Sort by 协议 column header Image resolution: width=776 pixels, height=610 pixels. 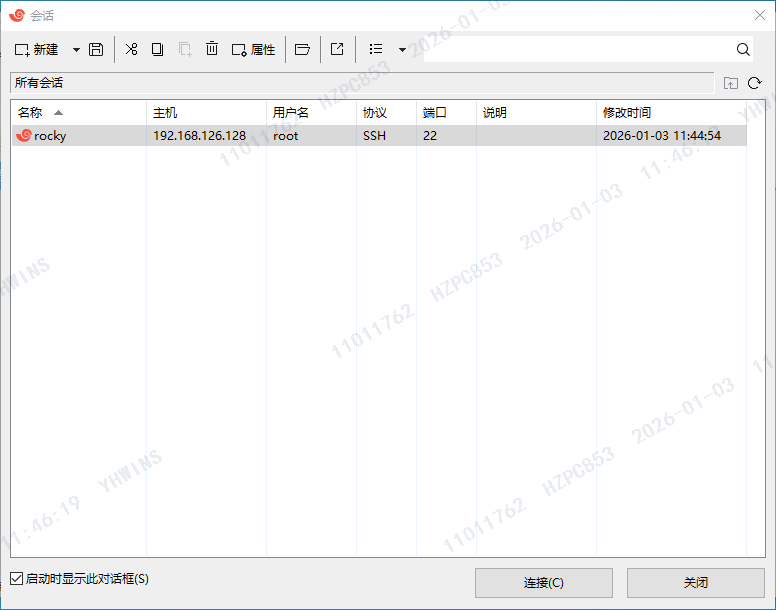click(387, 112)
